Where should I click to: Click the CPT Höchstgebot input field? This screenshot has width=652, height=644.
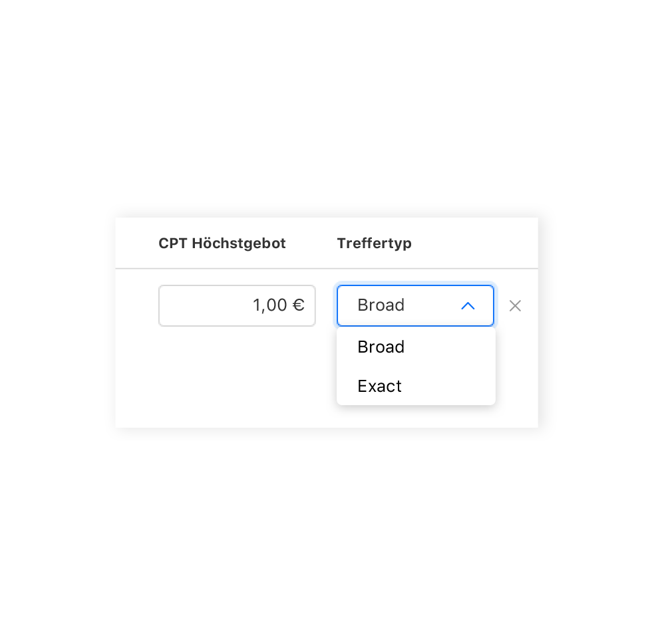click(237, 306)
